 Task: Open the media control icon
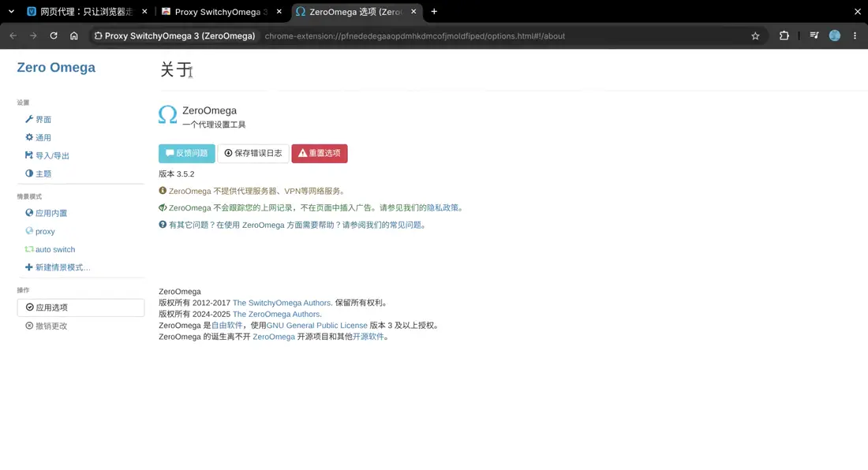coord(814,36)
